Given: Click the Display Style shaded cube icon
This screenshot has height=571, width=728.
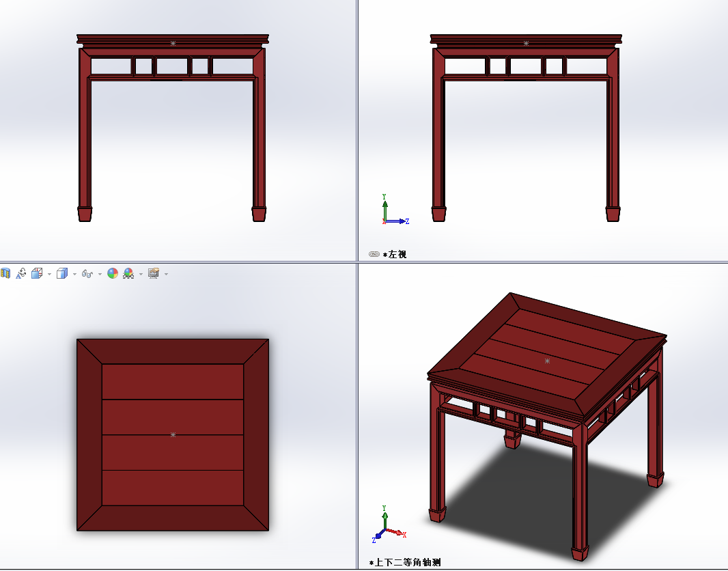Looking at the screenshot, I should click(x=62, y=273).
